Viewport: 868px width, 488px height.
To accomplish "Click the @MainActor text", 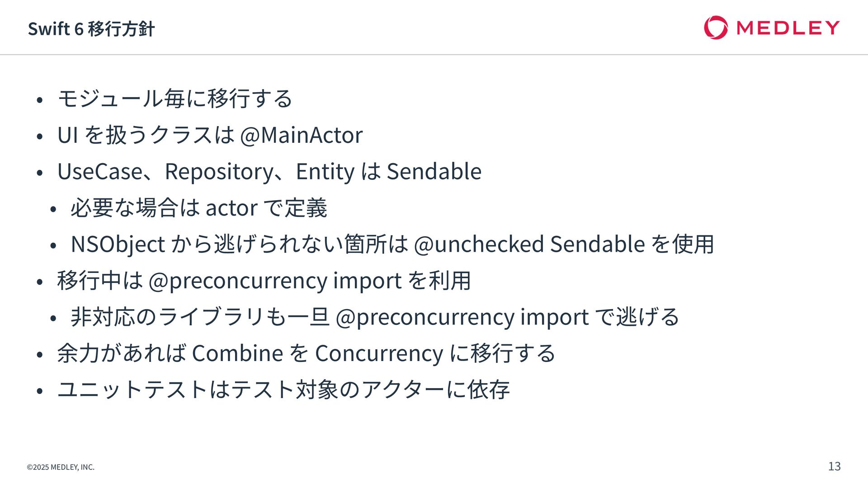I will pyautogui.click(x=302, y=135).
